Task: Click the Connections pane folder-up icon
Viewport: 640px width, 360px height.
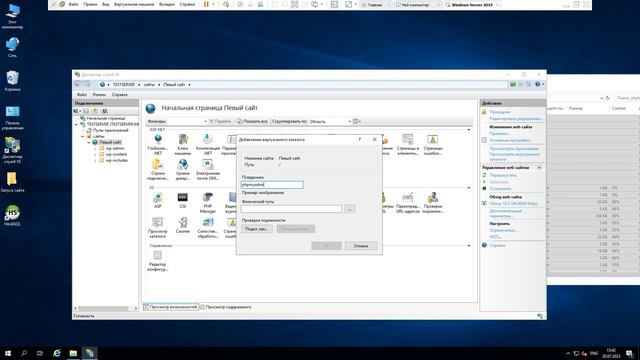Action: click(96, 111)
